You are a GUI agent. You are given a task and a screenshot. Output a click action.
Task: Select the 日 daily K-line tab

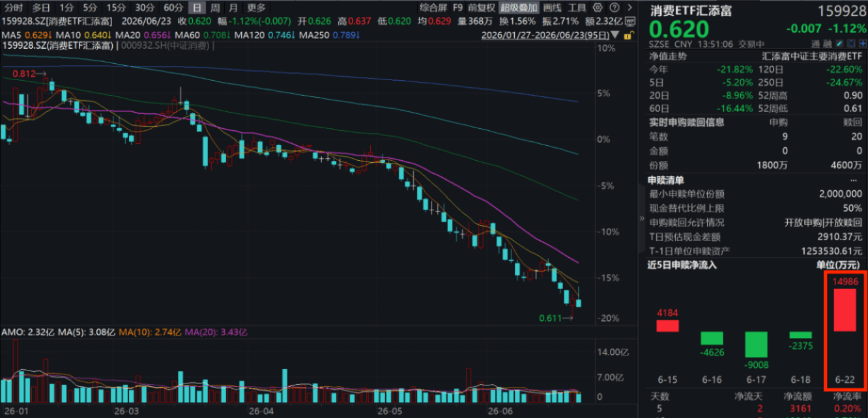coord(196,8)
